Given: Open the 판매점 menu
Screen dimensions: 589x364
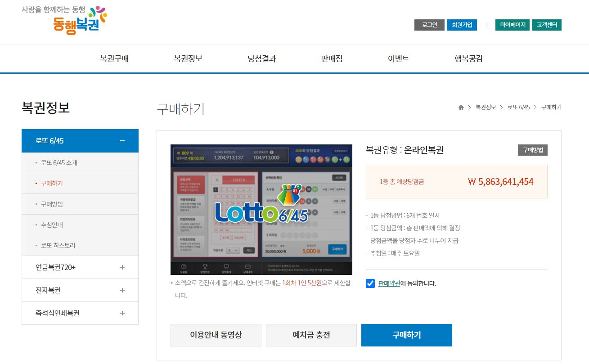Looking at the screenshot, I should pos(332,58).
